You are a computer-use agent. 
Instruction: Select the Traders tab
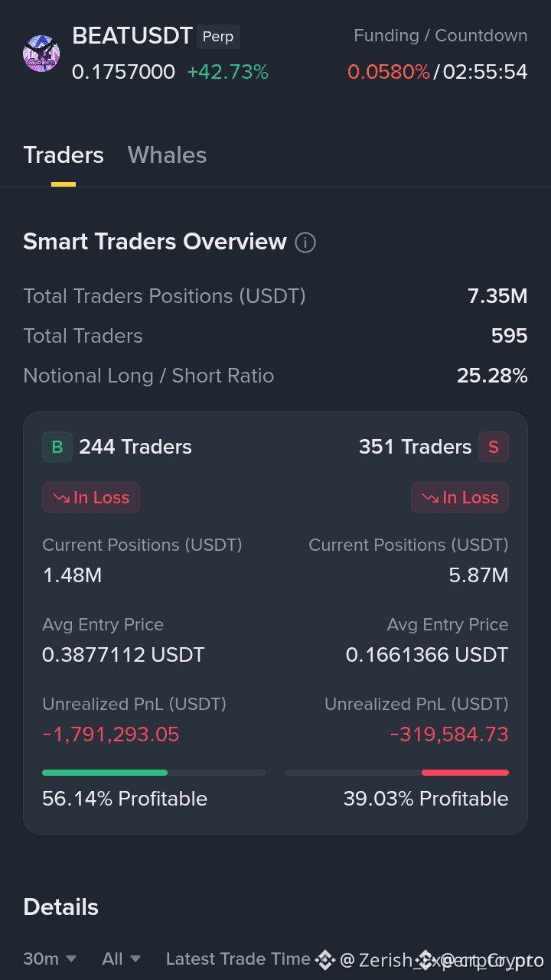64,155
